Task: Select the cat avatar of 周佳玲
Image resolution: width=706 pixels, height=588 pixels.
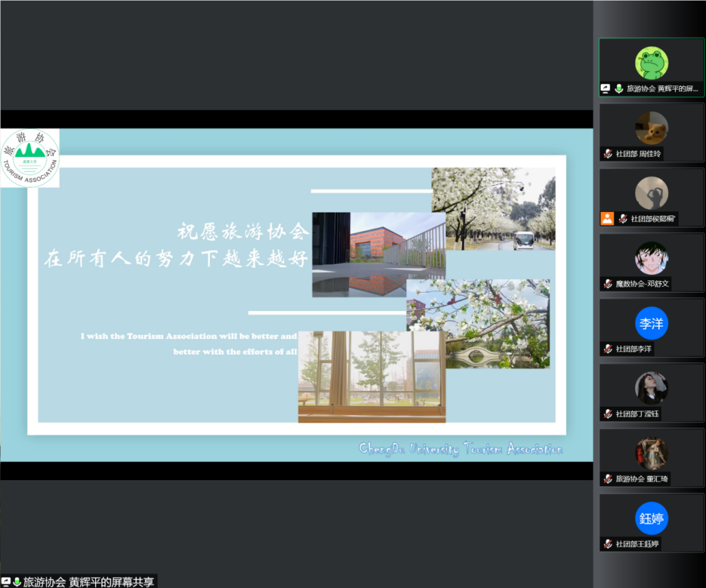Action: click(x=651, y=128)
